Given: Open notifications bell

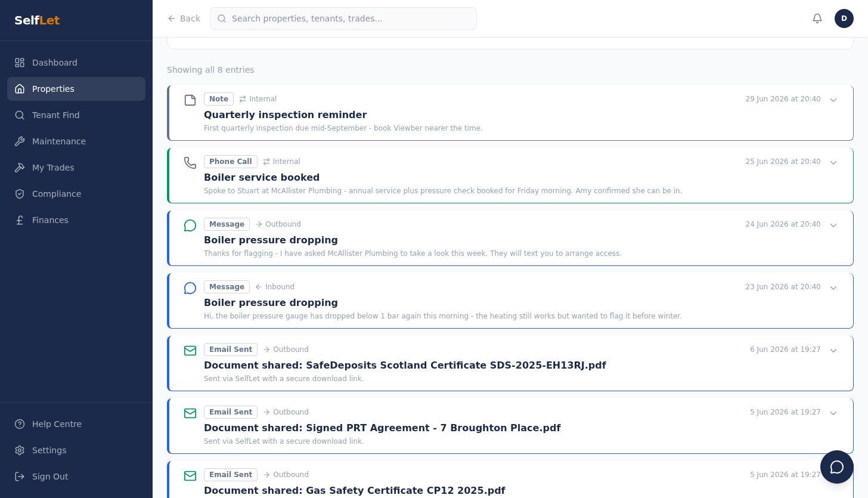Looking at the screenshot, I should pyautogui.click(x=817, y=18).
